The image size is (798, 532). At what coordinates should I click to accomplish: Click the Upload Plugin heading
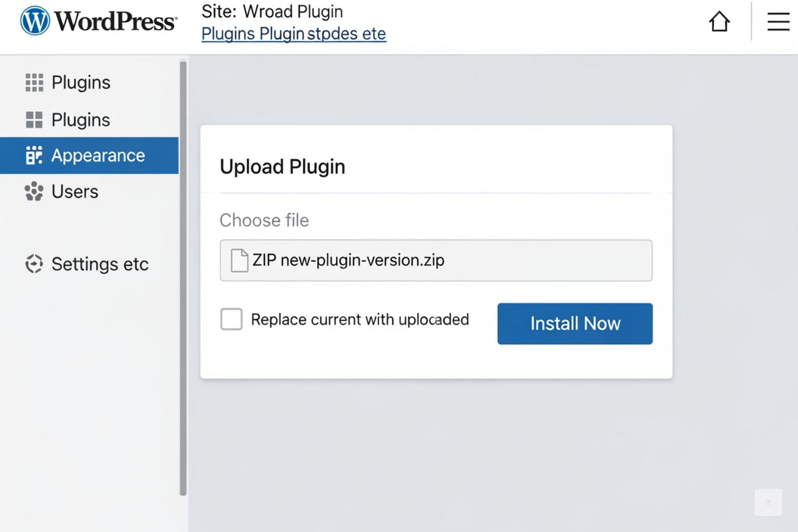[283, 167]
